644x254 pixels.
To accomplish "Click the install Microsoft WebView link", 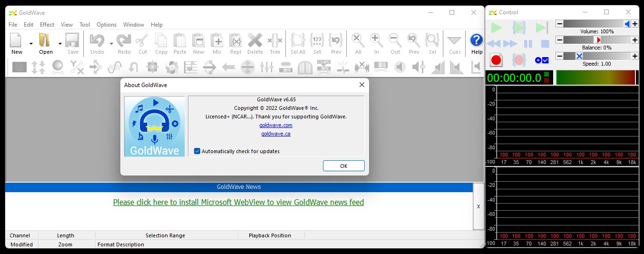I will (x=238, y=202).
